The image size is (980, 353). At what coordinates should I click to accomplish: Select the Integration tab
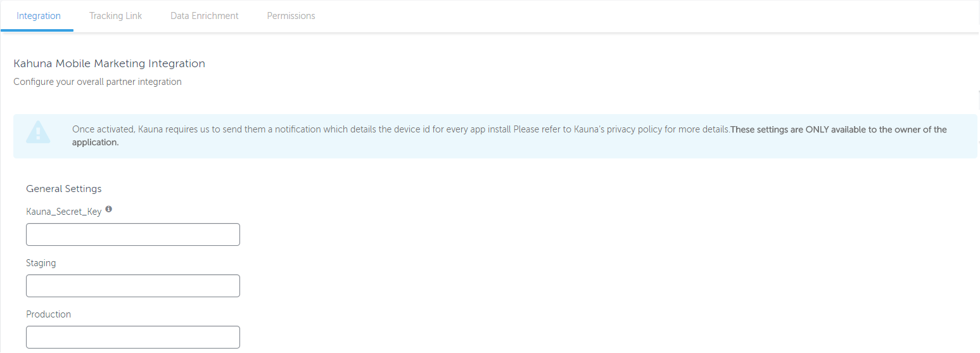click(39, 16)
